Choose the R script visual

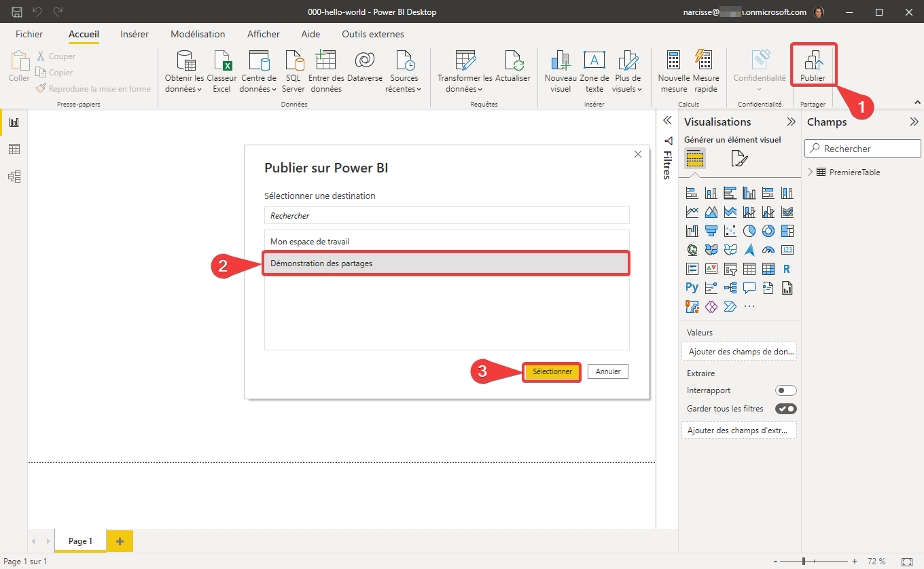[x=787, y=269]
